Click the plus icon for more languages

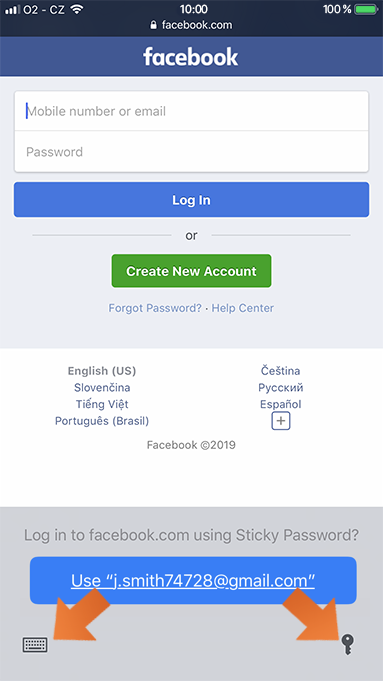pos(281,421)
